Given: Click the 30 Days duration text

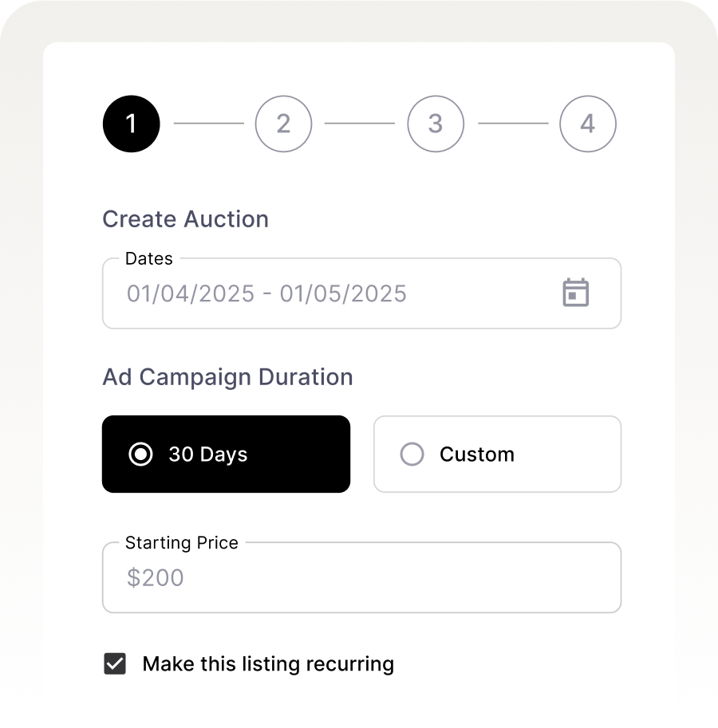Looking at the screenshot, I should (x=208, y=455).
